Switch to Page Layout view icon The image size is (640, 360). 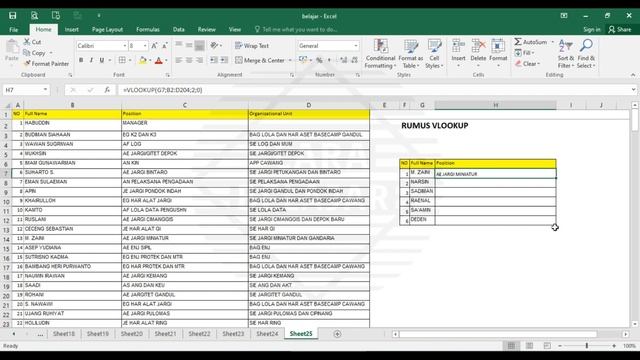pyautogui.click(x=529, y=346)
